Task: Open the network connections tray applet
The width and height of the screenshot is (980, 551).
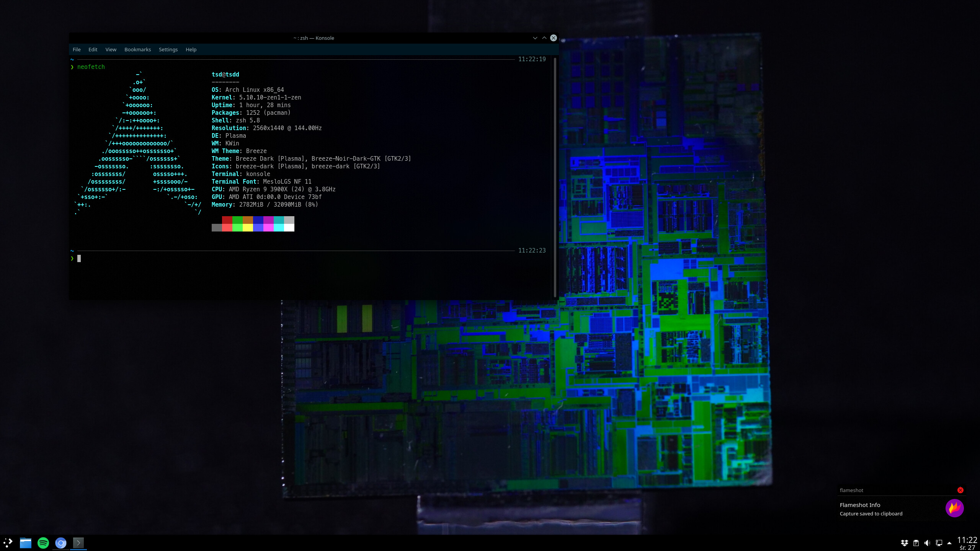Action: tap(939, 543)
